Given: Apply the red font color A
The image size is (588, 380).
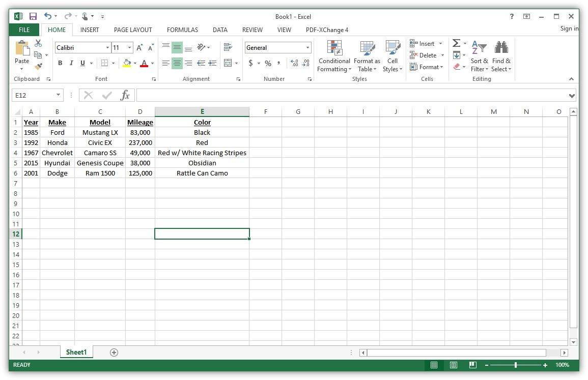Looking at the screenshot, I should [x=144, y=63].
